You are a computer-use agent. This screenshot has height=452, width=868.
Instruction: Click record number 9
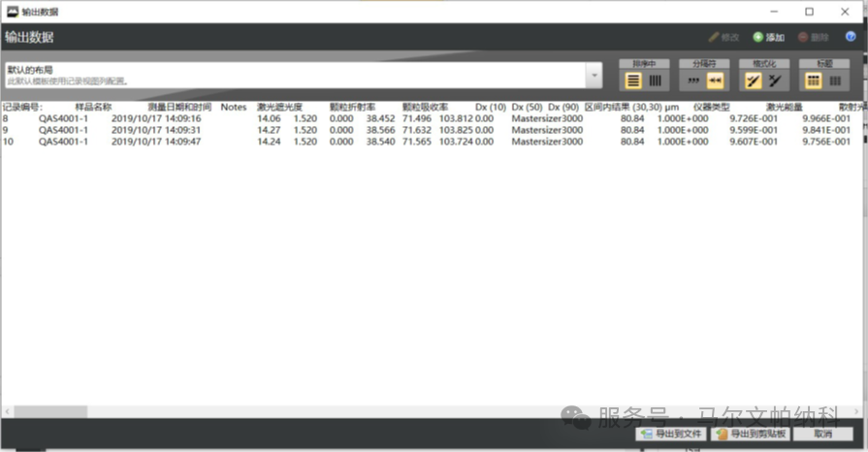pyautogui.click(x=6, y=130)
